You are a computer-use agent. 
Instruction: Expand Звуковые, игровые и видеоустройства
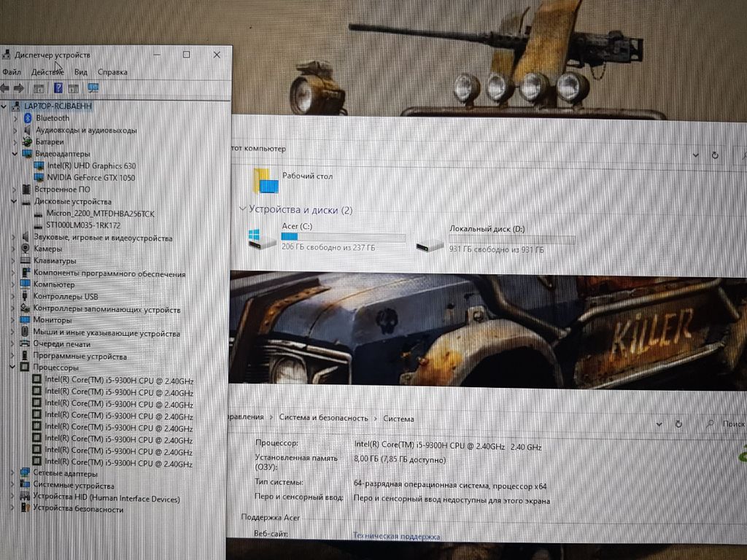(15, 237)
